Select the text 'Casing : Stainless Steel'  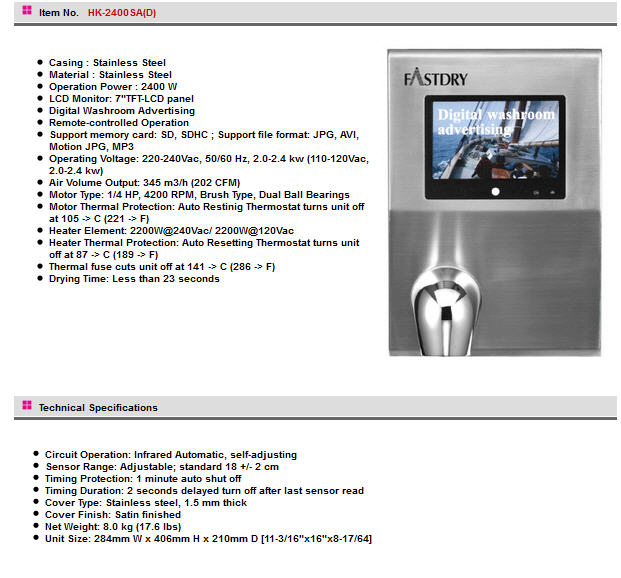point(107,63)
